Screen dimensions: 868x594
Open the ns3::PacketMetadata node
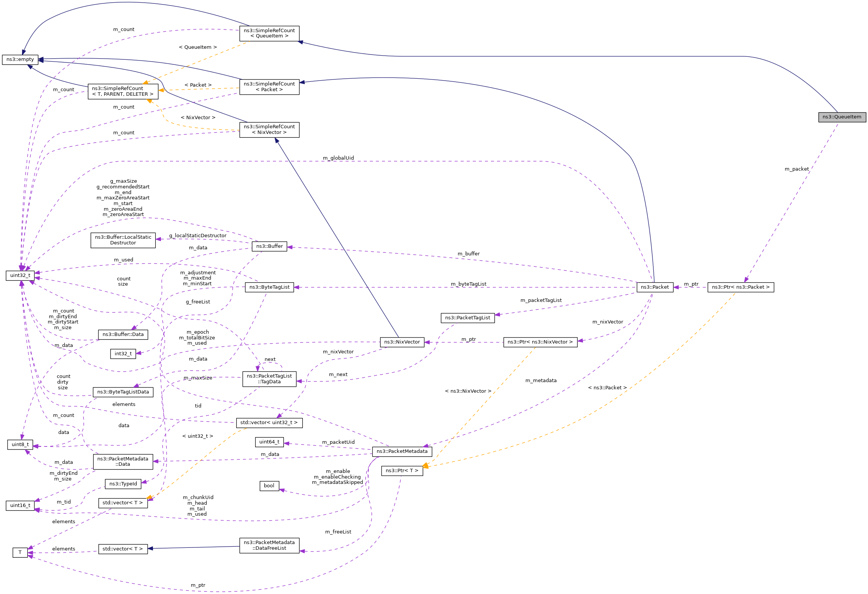402,451
